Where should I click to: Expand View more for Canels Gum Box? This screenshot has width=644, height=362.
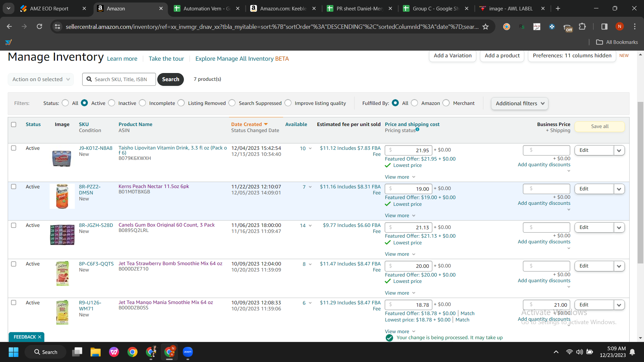coord(400,254)
